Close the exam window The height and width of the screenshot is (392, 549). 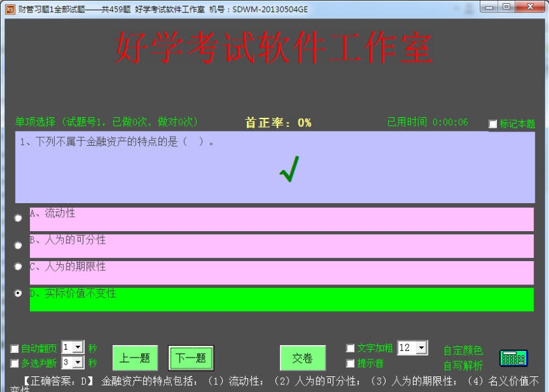530,7
